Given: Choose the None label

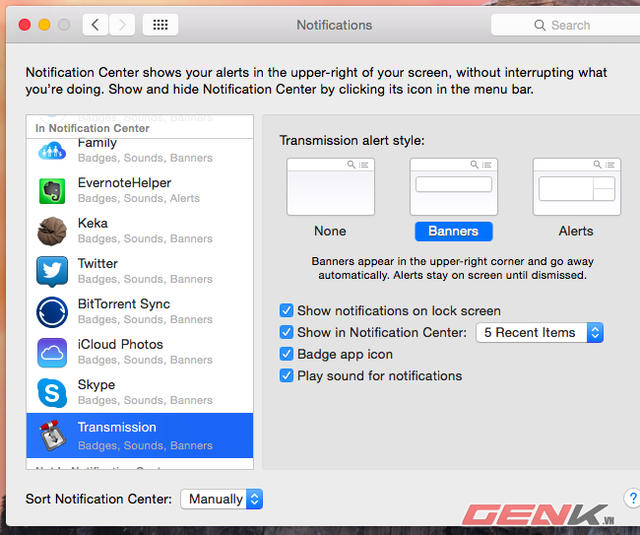Looking at the screenshot, I should (330, 231).
